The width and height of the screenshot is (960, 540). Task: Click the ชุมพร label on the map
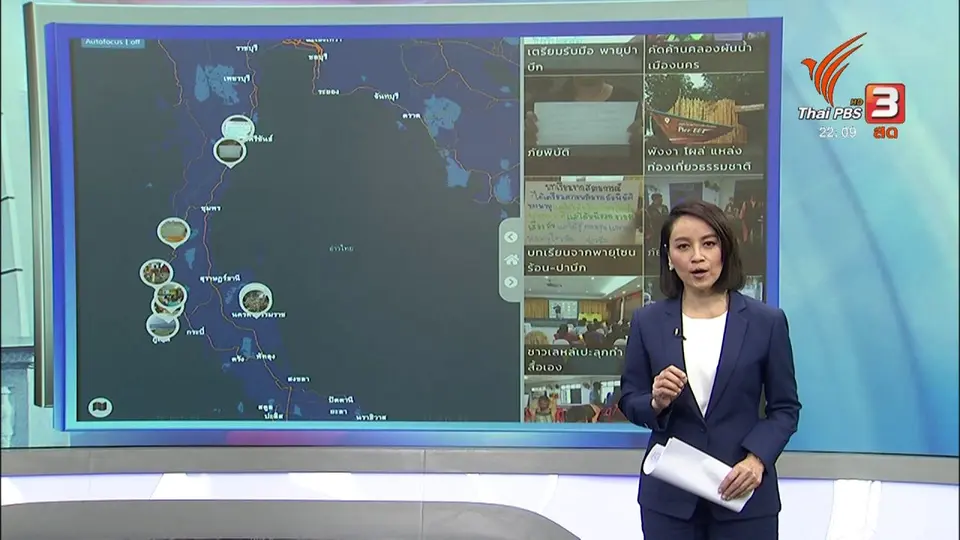tap(211, 208)
